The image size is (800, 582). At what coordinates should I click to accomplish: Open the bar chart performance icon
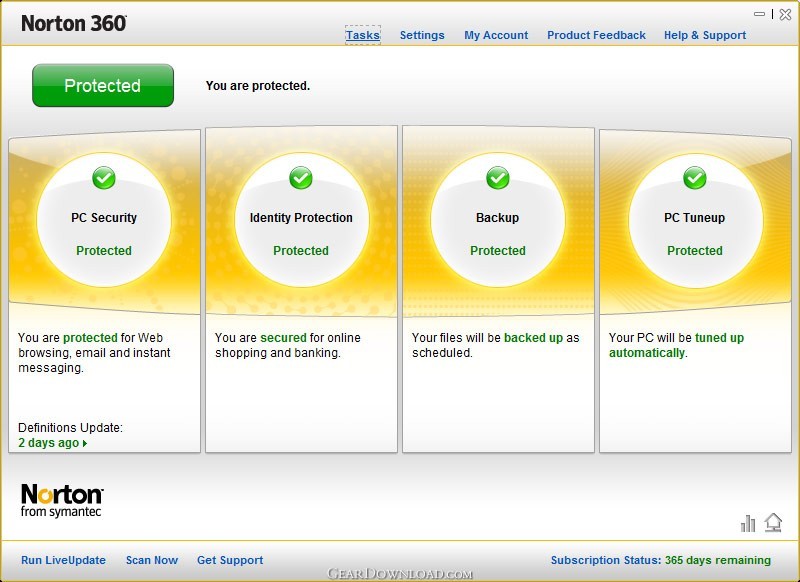tap(748, 523)
